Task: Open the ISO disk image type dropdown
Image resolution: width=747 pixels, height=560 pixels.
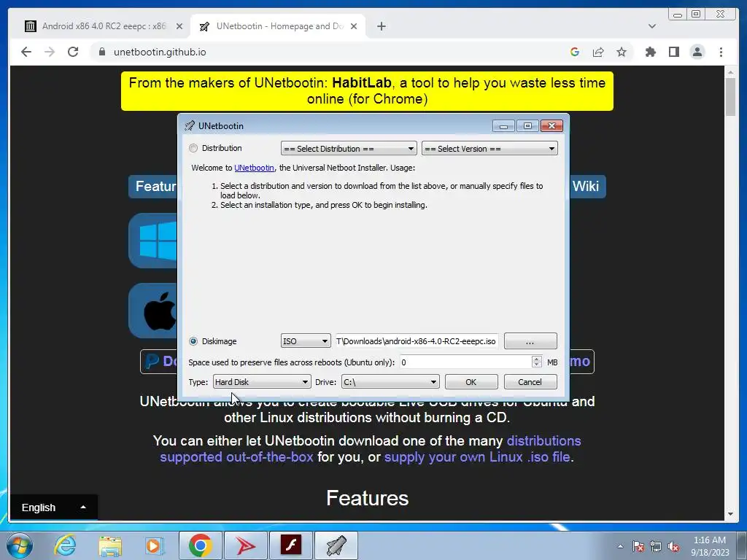Action: (306, 341)
